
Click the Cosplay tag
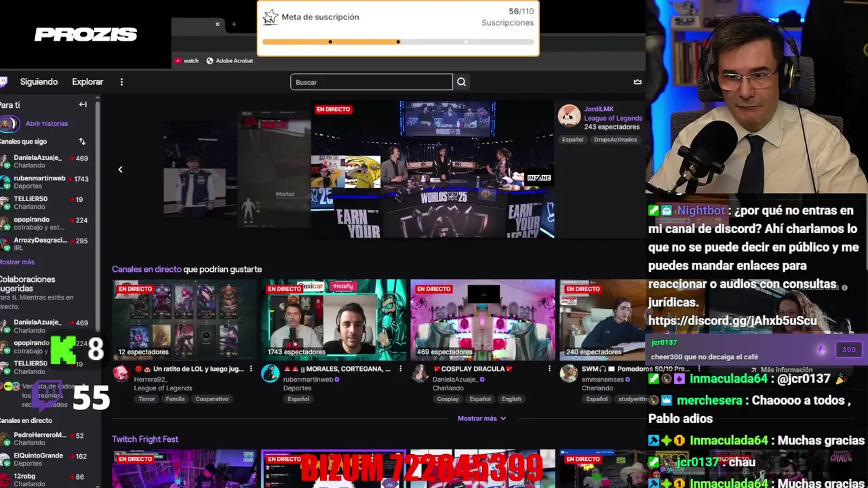[448, 399]
